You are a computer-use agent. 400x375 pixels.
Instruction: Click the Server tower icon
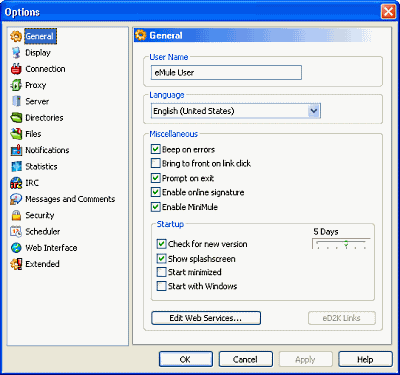pos(16,101)
